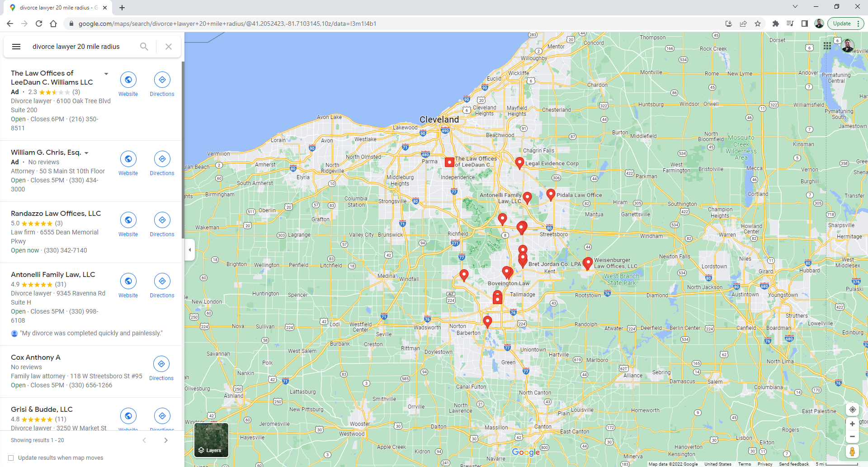Activate Street View Pegman
Screen dimensions: 868x467
pyautogui.click(x=852, y=452)
